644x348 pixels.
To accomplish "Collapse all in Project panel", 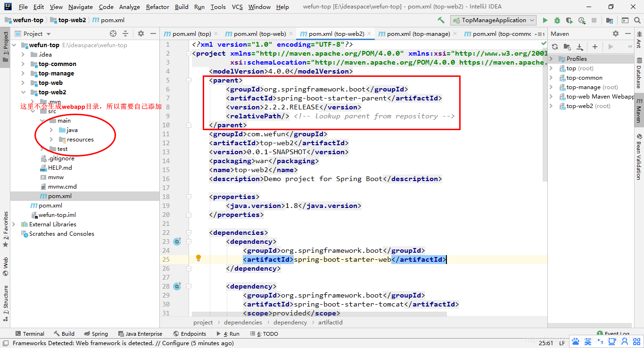I will pos(125,33).
